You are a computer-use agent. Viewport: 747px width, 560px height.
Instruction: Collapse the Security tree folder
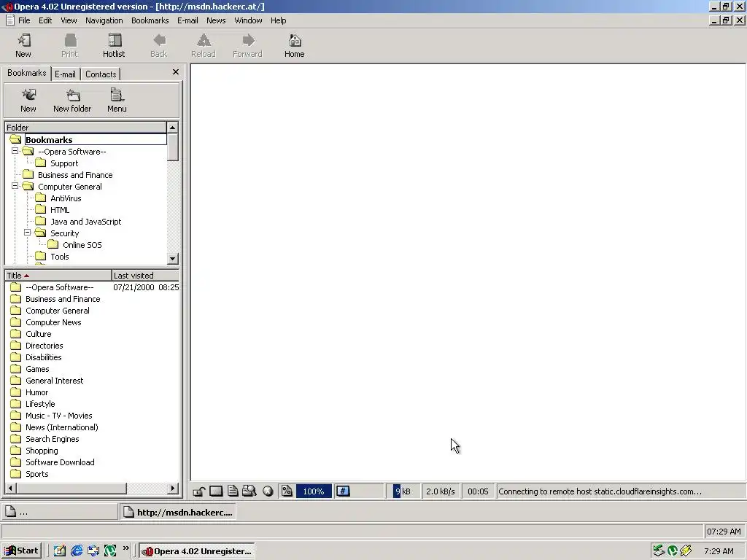point(28,233)
